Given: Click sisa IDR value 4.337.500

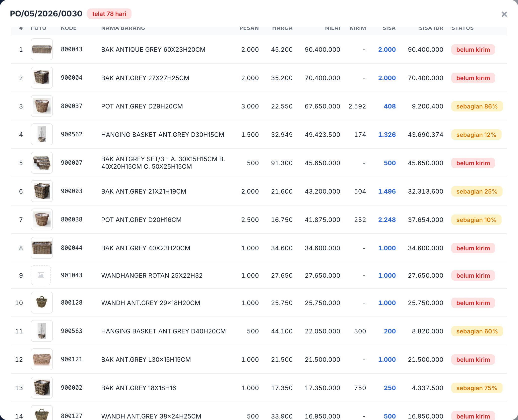Looking at the screenshot, I should pyautogui.click(x=428, y=388).
